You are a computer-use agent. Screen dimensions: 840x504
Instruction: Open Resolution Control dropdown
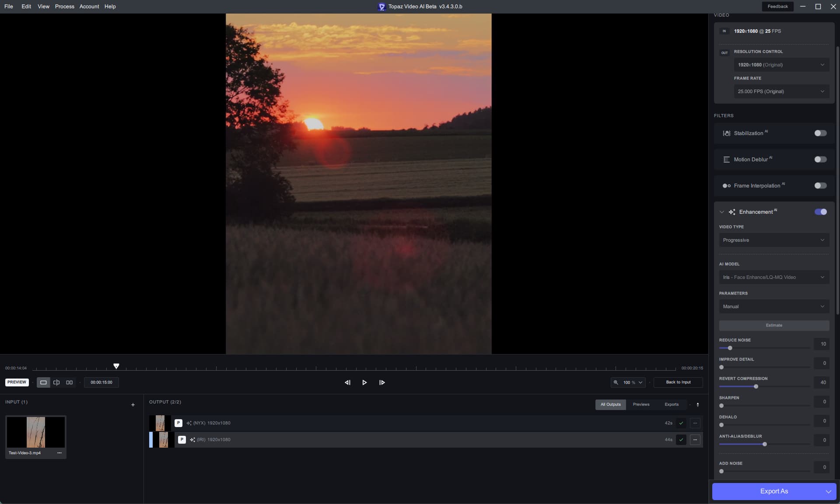(781, 65)
